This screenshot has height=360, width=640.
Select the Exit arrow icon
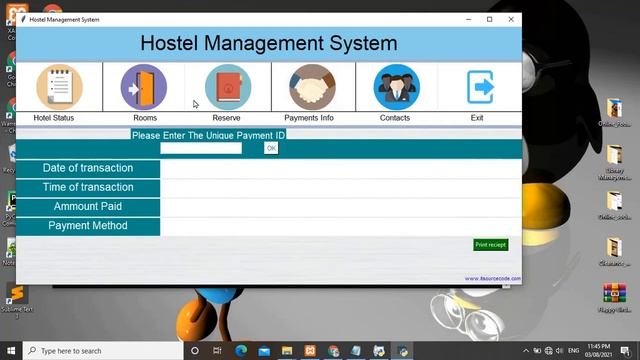click(x=480, y=87)
